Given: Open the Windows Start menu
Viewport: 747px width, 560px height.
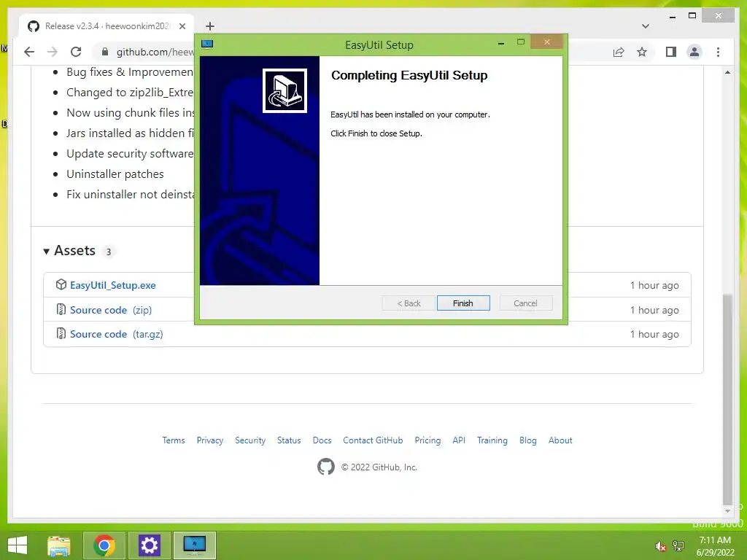Looking at the screenshot, I should coord(18,545).
